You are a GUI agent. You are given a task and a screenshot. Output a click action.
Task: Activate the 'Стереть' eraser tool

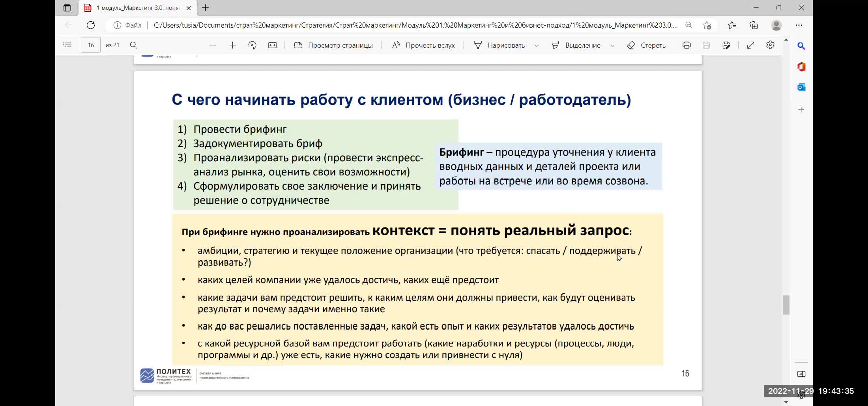pyautogui.click(x=646, y=45)
